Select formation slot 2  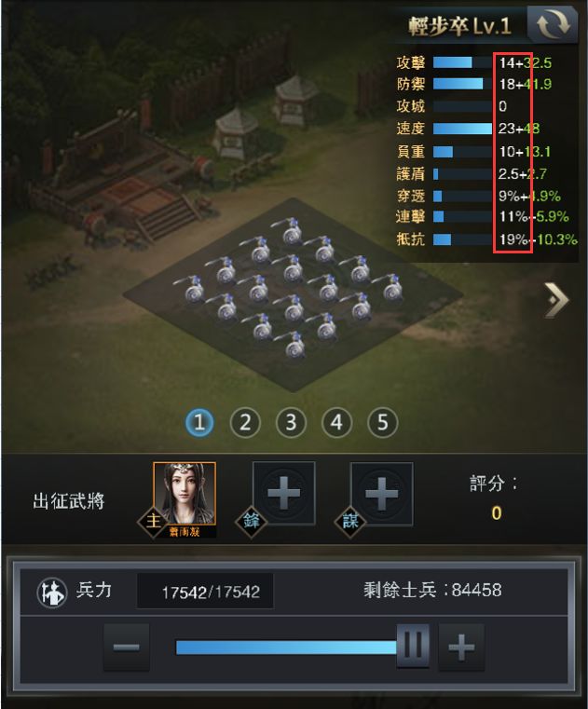click(x=245, y=423)
